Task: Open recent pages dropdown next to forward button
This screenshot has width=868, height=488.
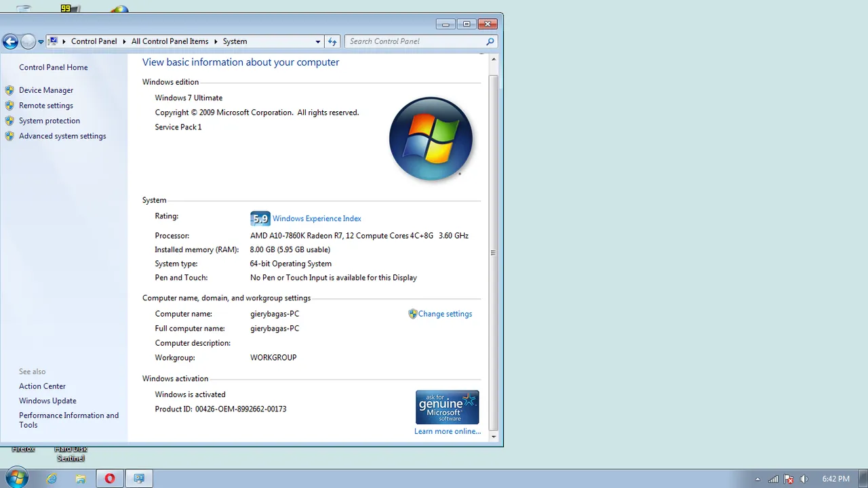Action: point(41,42)
